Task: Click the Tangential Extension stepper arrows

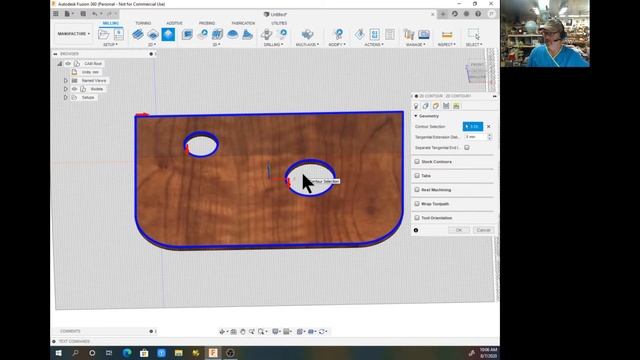Action: pyautogui.click(x=490, y=137)
